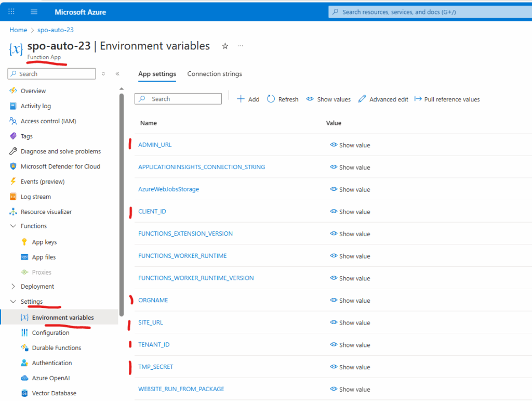Click the Vector Database icon

tap(24, 393)
